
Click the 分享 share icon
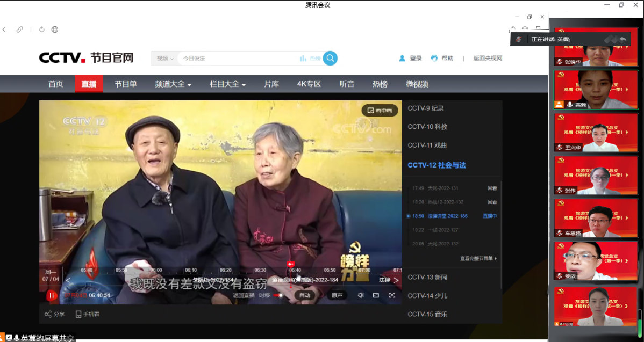click(x=54, y=314)
